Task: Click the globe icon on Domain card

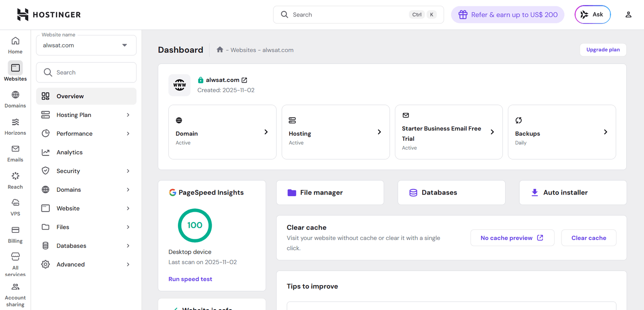Action: pyautogui.click(x=179, y=120)
